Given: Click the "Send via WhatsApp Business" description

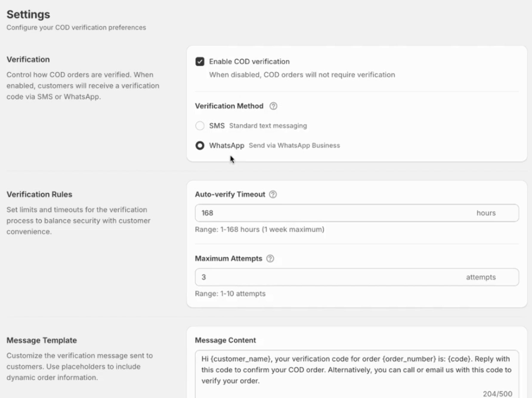Looking at the screenshot, I should 294,145.
